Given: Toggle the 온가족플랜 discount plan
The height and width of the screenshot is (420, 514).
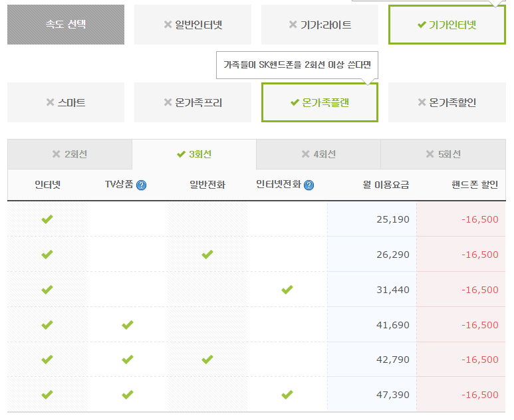Looking at the screenshot, I should (320, 102).
